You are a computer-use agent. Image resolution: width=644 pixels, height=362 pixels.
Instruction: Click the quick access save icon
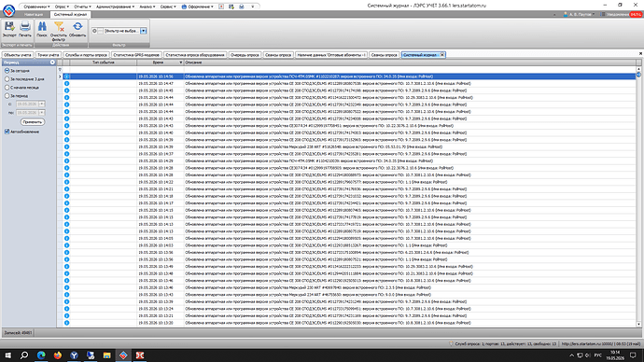[x=231, y=7]
